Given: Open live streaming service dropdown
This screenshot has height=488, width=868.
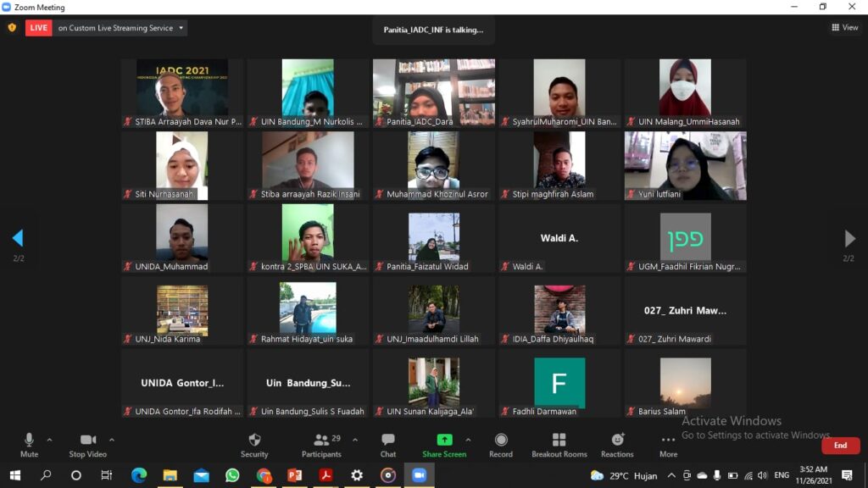Looking at the screenshot, I should point(120,28).
